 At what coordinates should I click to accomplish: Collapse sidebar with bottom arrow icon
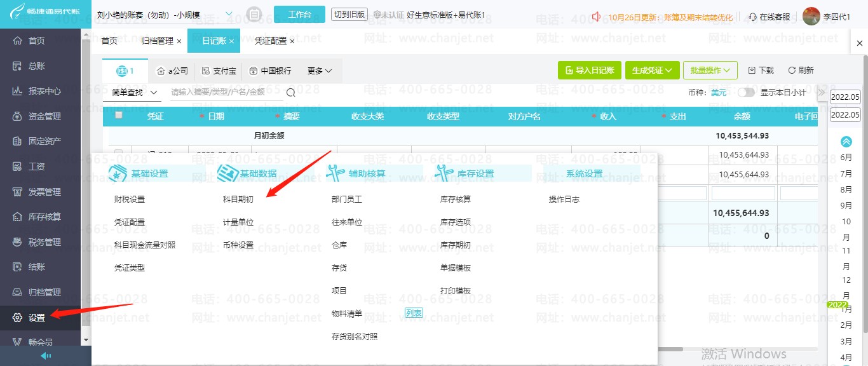point(46,356)
